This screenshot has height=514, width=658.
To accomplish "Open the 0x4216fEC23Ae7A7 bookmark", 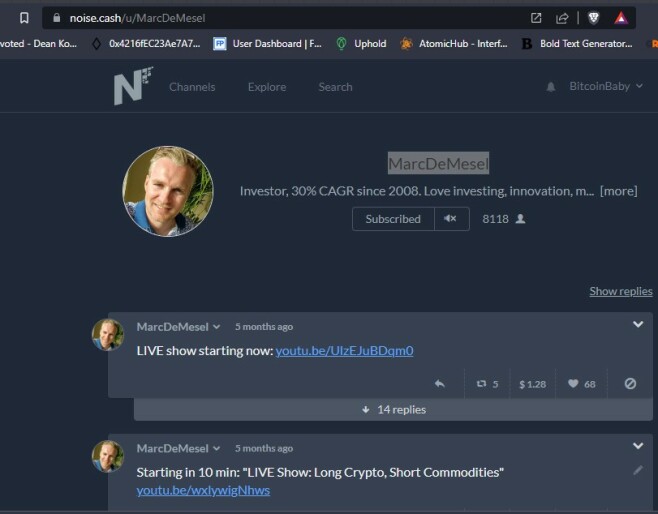I will coord(146,43).
